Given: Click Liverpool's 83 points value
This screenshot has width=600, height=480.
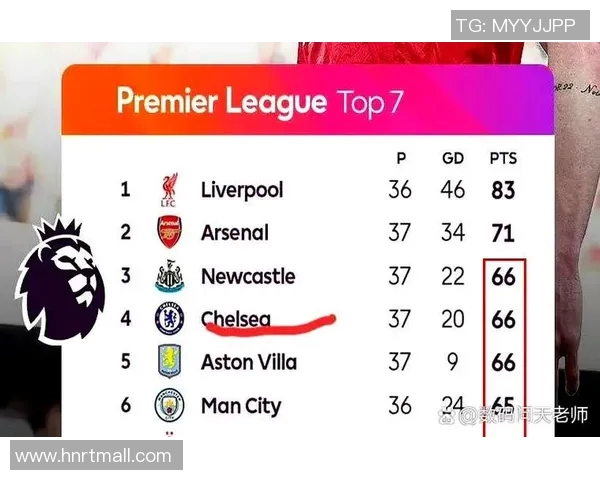Looking at the screenshot, I should point(503,190).
